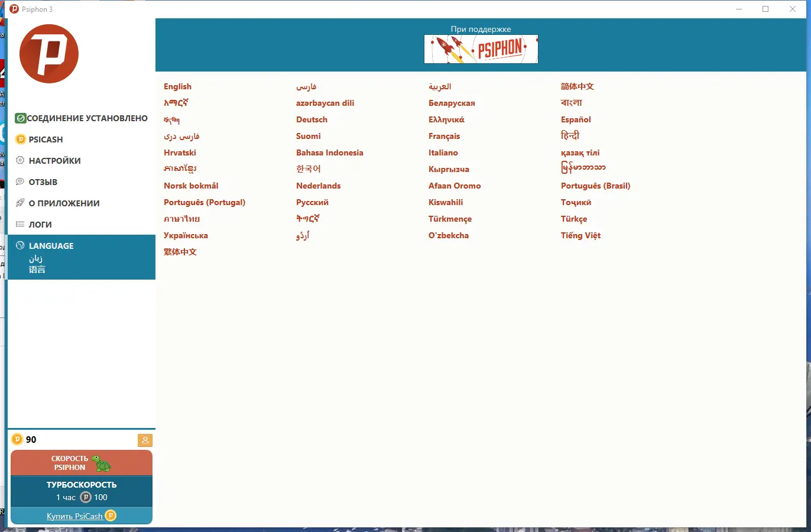Select العربية language
The width and height of the screenshot is (811, 532).
coord(440,86)
